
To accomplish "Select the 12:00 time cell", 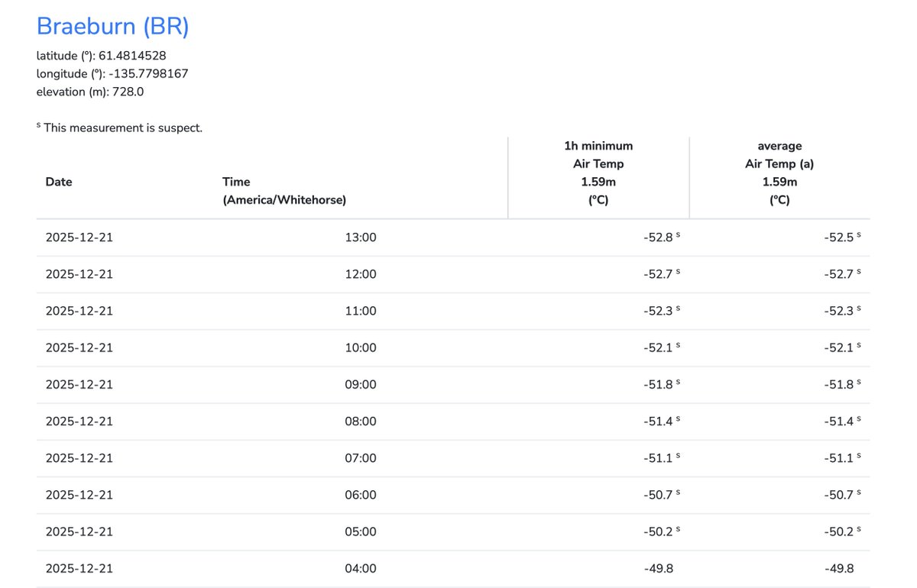I will tap(361, 274).
